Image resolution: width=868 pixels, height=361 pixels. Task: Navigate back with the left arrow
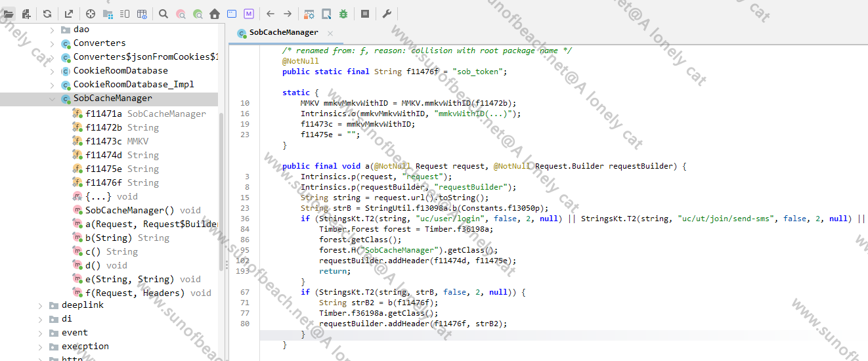point(271,14)
